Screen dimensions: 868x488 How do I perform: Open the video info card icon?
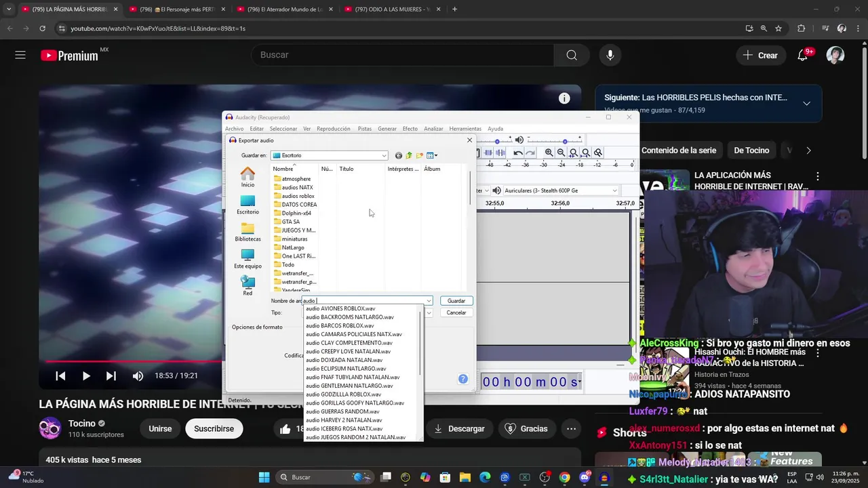coord(564,98)
